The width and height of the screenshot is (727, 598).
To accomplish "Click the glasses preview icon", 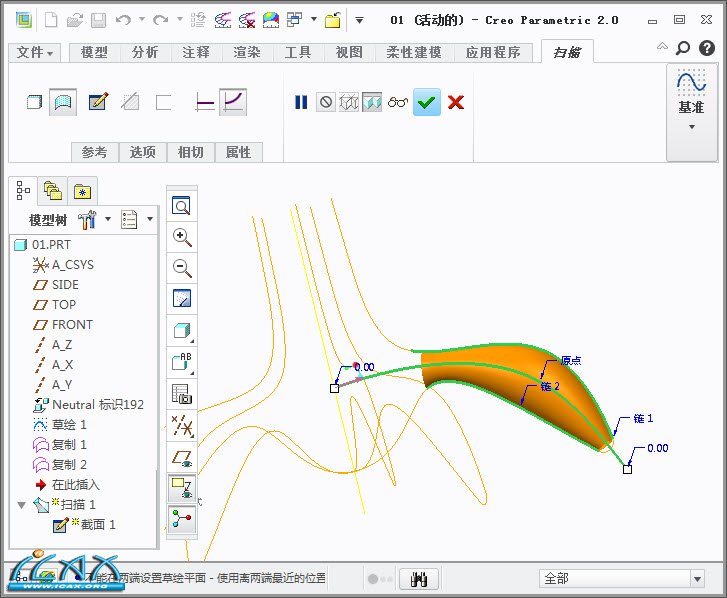I will tap(399, 102).
